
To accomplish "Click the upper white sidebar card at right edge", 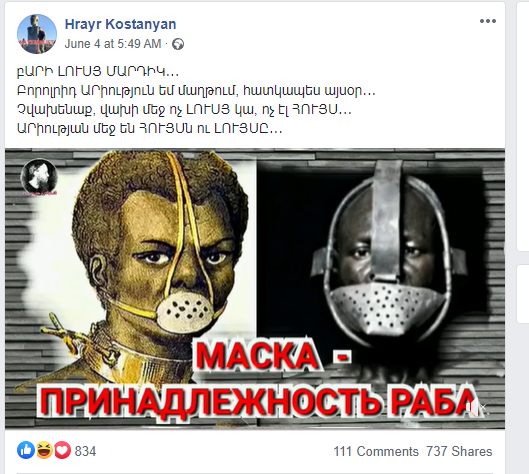I will (x=523, y=126).
